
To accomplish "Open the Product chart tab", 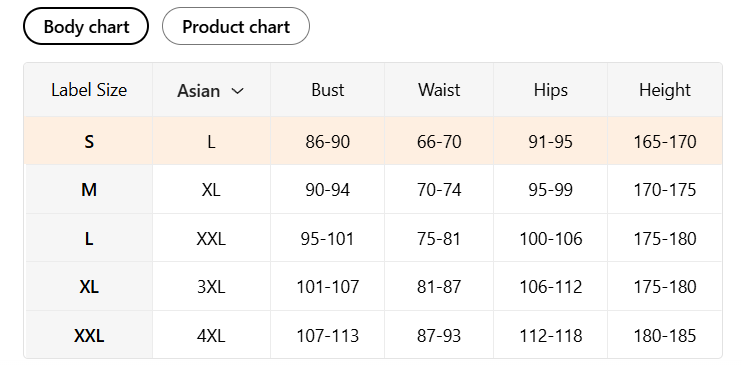I will click(x=236, y=26).
